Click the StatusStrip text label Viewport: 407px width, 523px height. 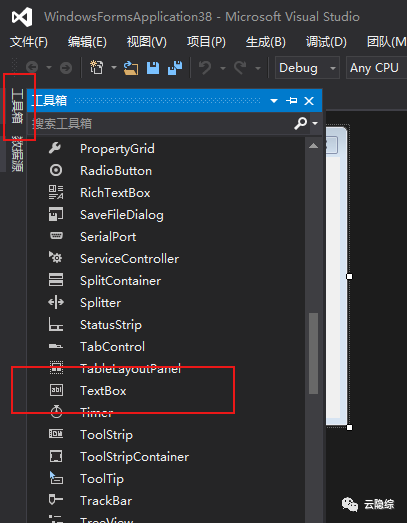111,325
